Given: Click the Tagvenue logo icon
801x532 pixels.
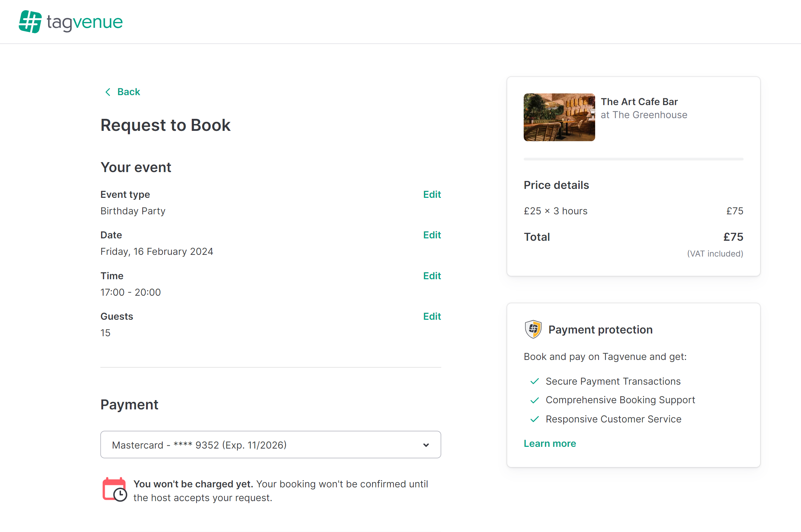Looking at the screenshot, I should point(30,22).
